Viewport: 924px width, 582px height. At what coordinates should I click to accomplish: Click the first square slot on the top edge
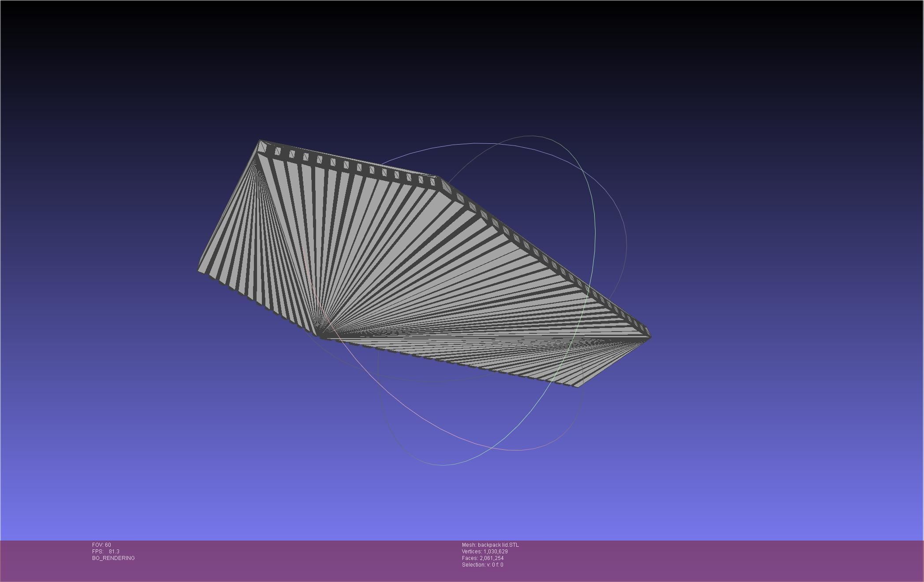[278, 152]
